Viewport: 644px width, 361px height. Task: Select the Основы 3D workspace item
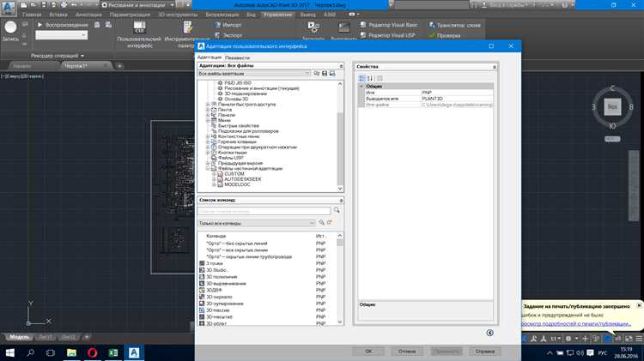coord(236,99)
